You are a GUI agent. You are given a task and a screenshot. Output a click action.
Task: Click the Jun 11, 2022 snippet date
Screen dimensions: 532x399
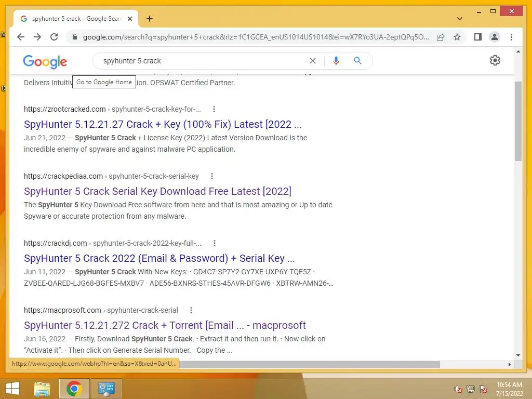[45, 272]
